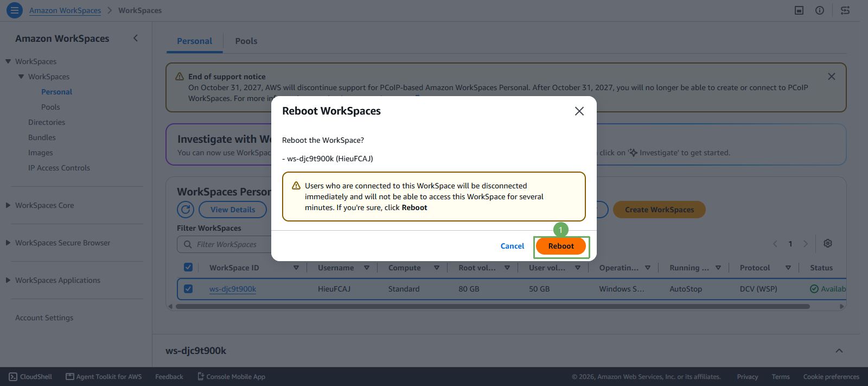The height and width of the screenshot is (386, 868).
Task: Click the Feedback footer link
Action: 169,377
